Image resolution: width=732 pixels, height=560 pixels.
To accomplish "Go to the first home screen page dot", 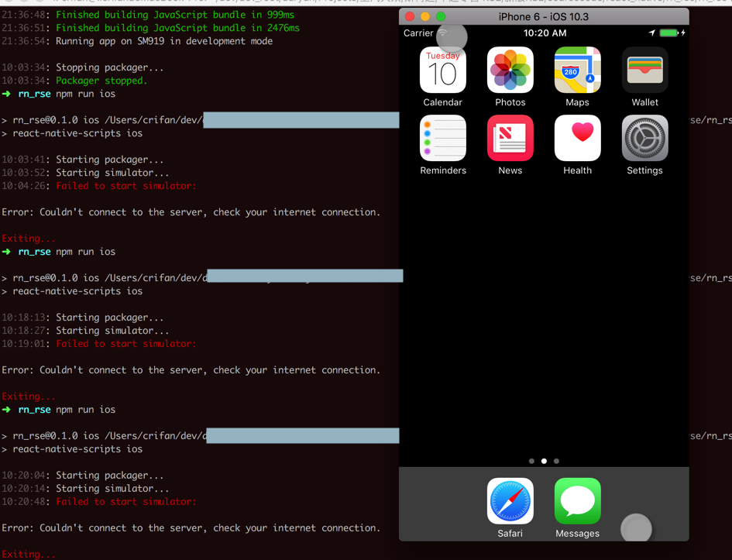I will tap(531, 461).
